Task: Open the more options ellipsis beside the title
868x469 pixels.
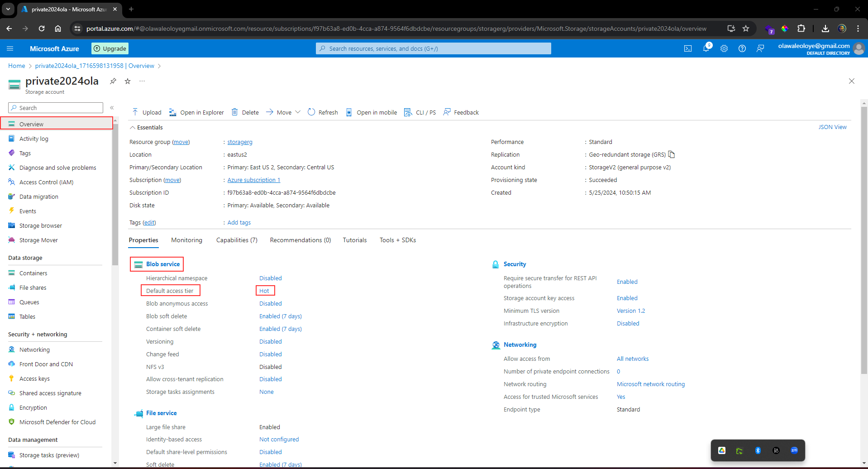Action: pyautogui.click(x=142, y=81)
